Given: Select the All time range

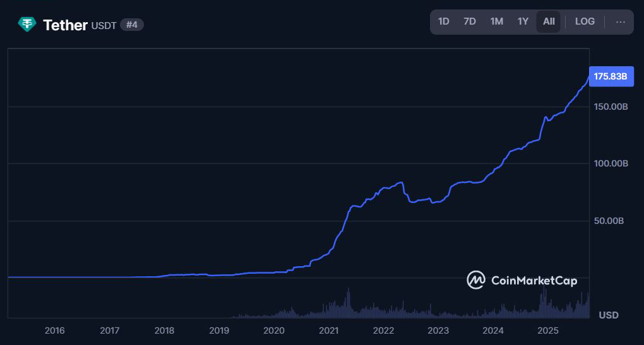Looking at the screenshot, I should click(549, 21).
